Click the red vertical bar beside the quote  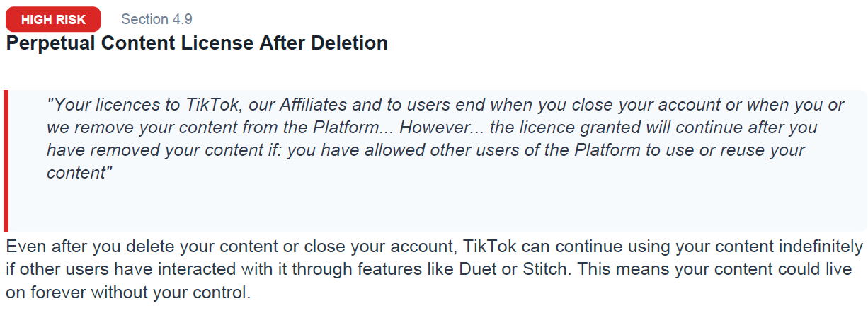click(x=6, y=161)
